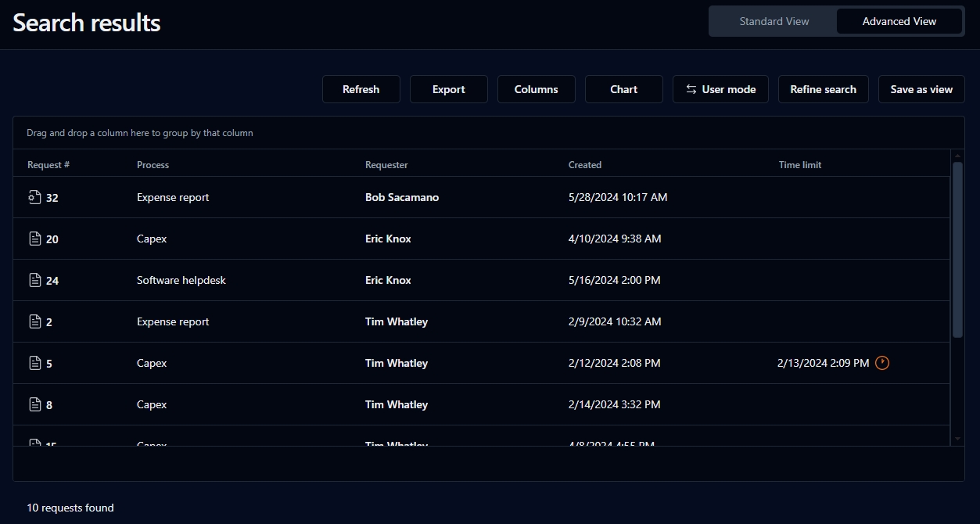The height and width of the screenshot is (524, 980).
Task: Click the vertical scrollbar thumb in the grid
Action: [x=957, y=250]
